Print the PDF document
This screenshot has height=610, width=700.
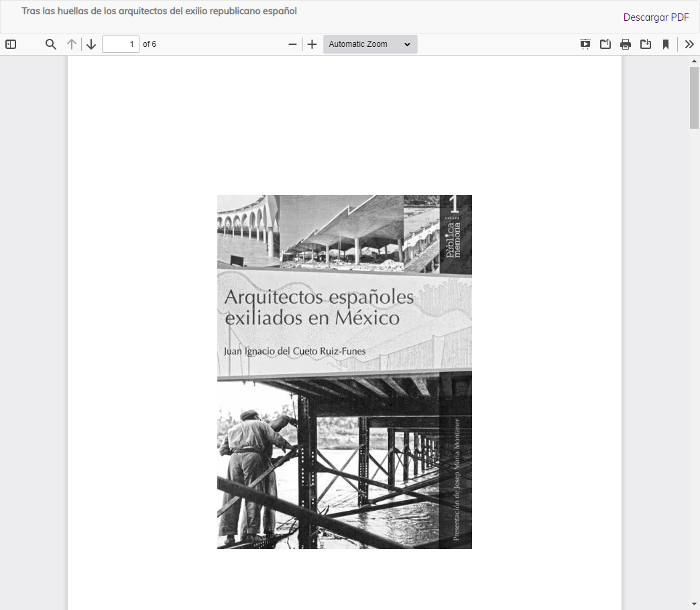point(626,44)
